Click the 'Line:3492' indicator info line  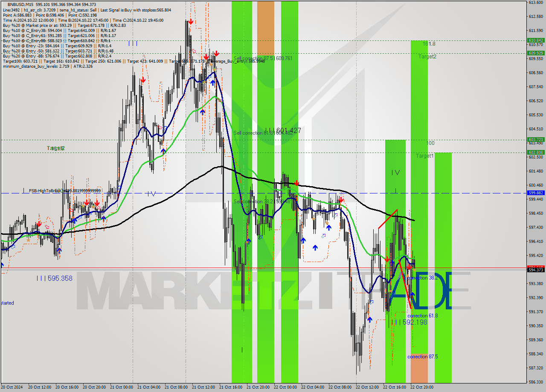[87, 10]
